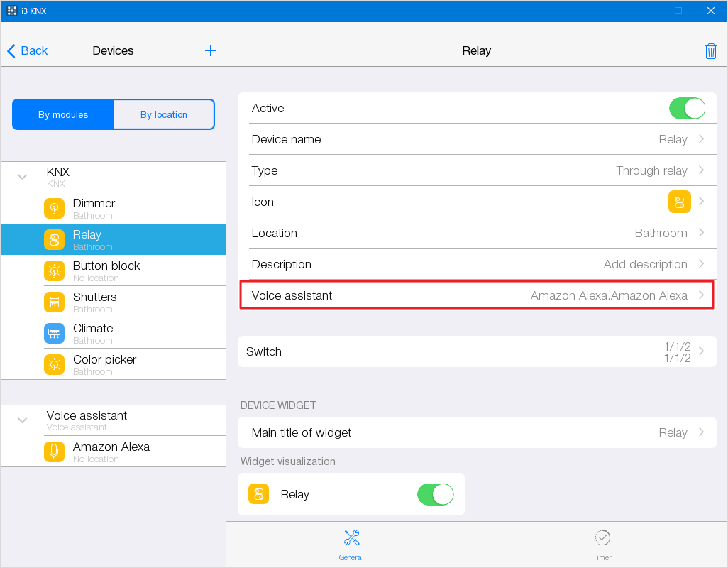Go Back from Devices list
The image size is (728, 568).
[28, 50]
